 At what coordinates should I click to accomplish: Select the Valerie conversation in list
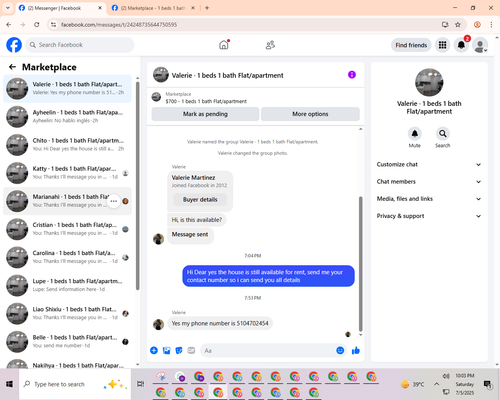[67, 89]
